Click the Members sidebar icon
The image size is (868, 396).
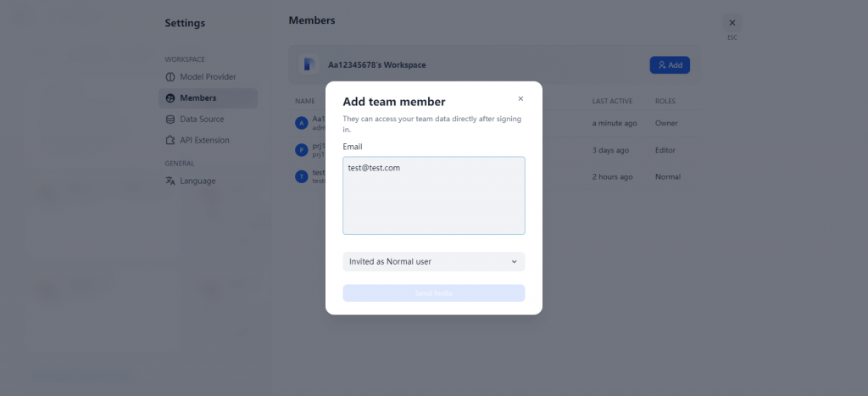[170, 98]
